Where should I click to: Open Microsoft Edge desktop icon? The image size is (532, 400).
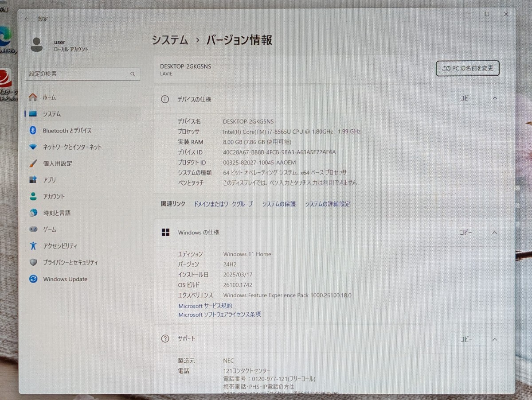(x=5, y=37)
